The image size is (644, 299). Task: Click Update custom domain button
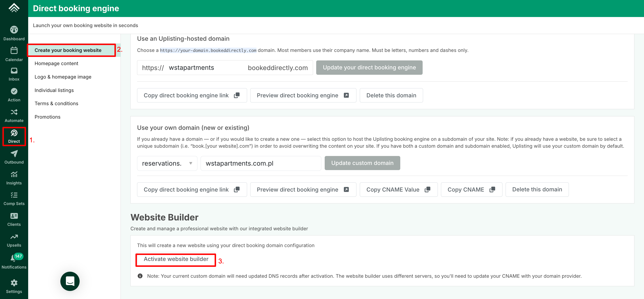[x=362, y=163]
